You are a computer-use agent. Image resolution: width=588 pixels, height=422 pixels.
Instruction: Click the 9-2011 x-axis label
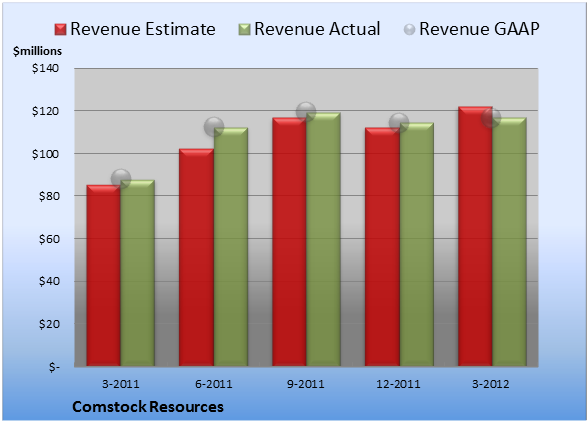pyautogui.click(x=306, y=384)
